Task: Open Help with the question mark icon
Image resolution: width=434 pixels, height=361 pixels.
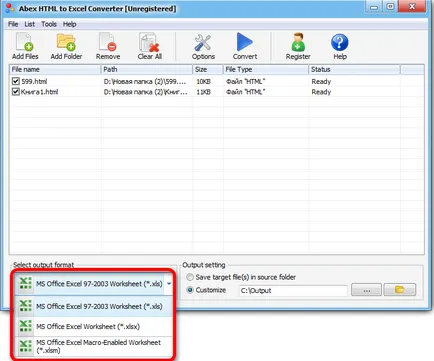Action: coord(340,42)
